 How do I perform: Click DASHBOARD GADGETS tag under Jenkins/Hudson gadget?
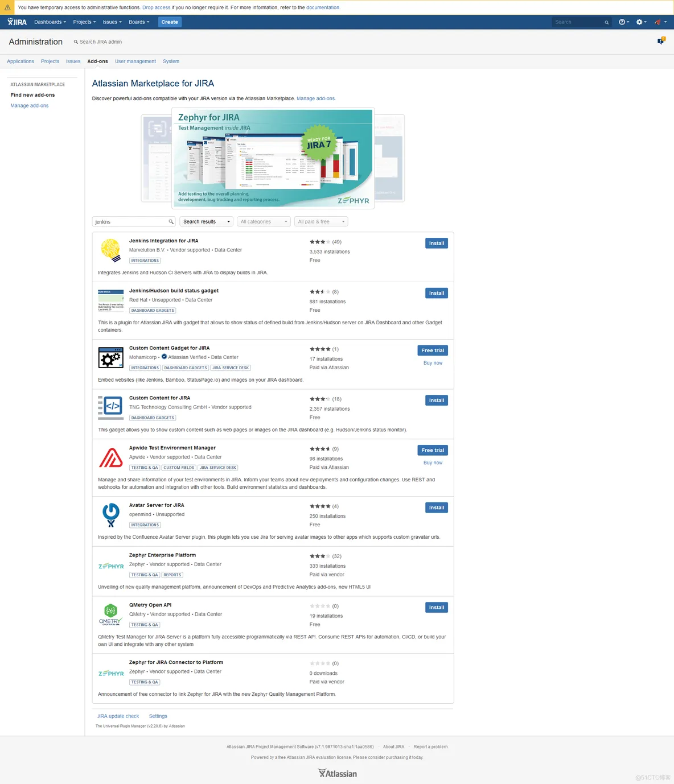(153, 311)
